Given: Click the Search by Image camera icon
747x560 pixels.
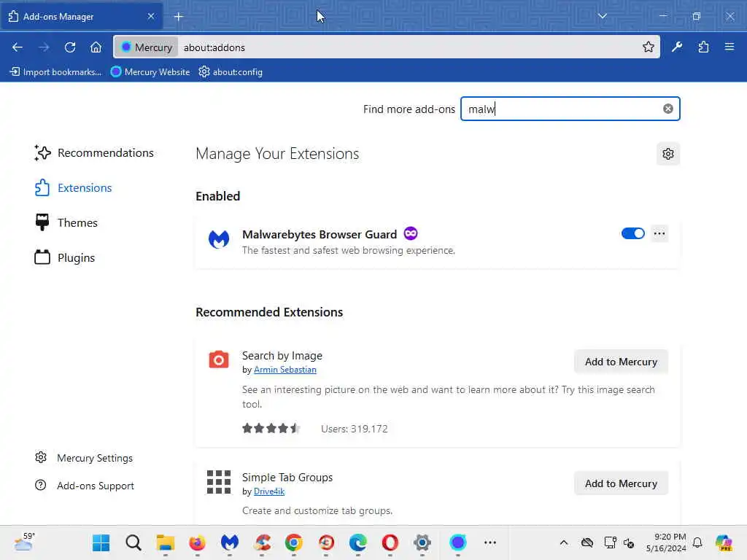Looking at the screenshot, I should 219,359.
